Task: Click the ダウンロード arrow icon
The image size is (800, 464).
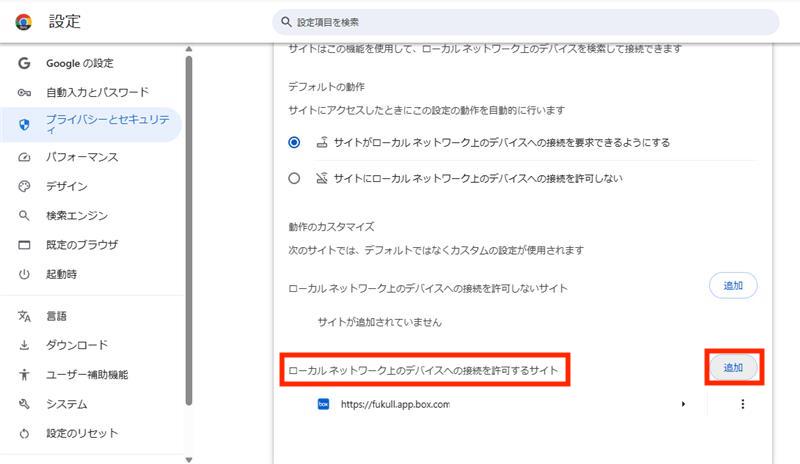Action: 25,345
